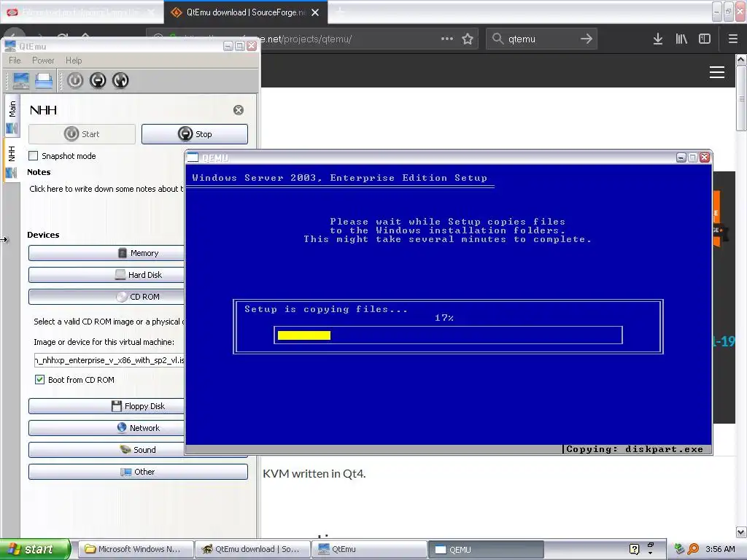Click the CD ROM image path field
The height and width of the screenshot is (560, 747).
(109, 360)
